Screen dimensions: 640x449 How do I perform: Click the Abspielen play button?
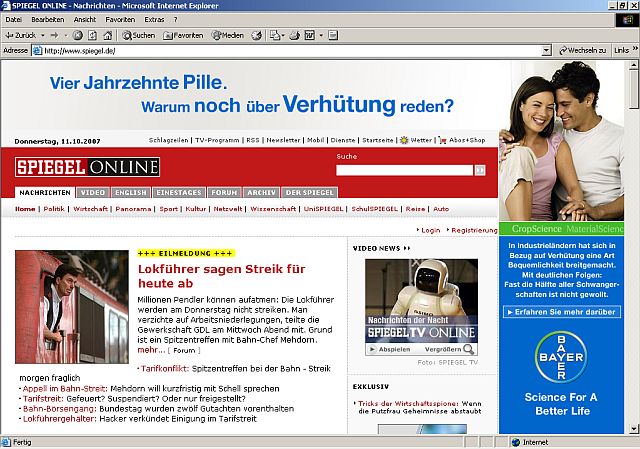pos(389,349)
